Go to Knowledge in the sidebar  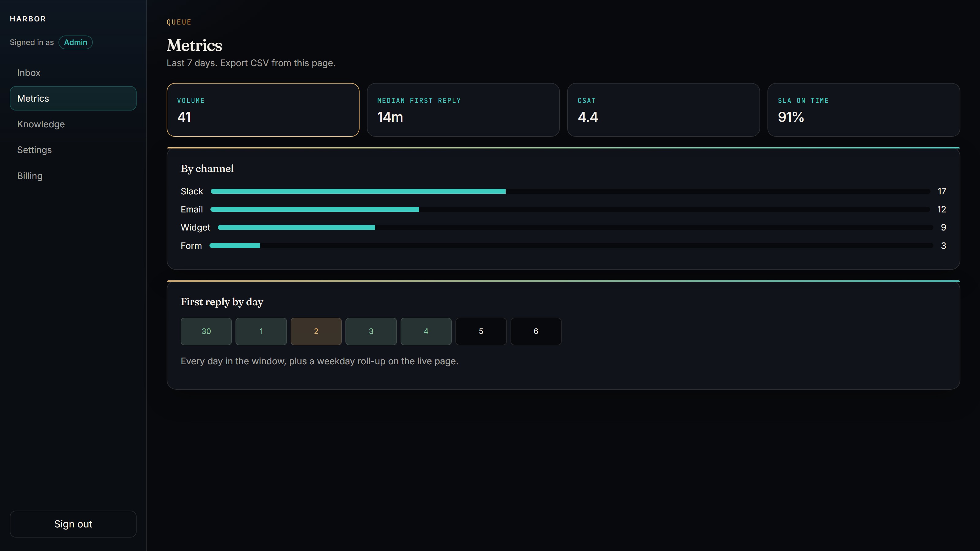tap(73, 124)
